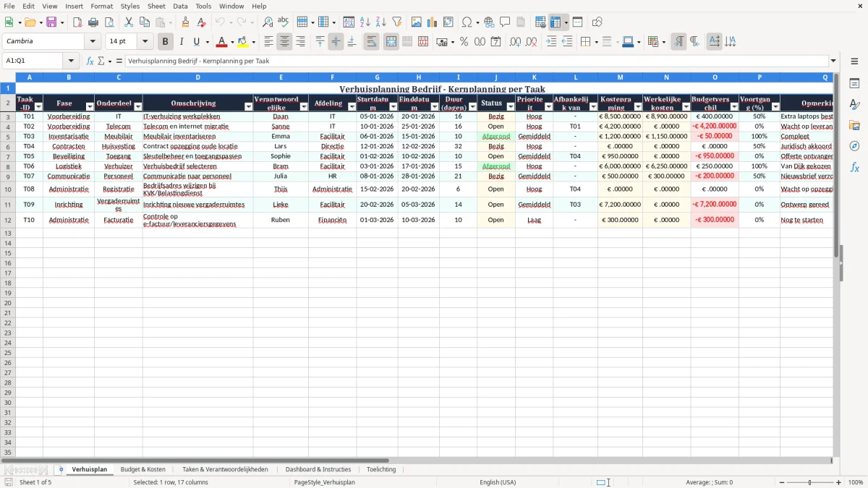Copy selection to the clipboard
The image size is (868, 488).
tap(144, 22)
